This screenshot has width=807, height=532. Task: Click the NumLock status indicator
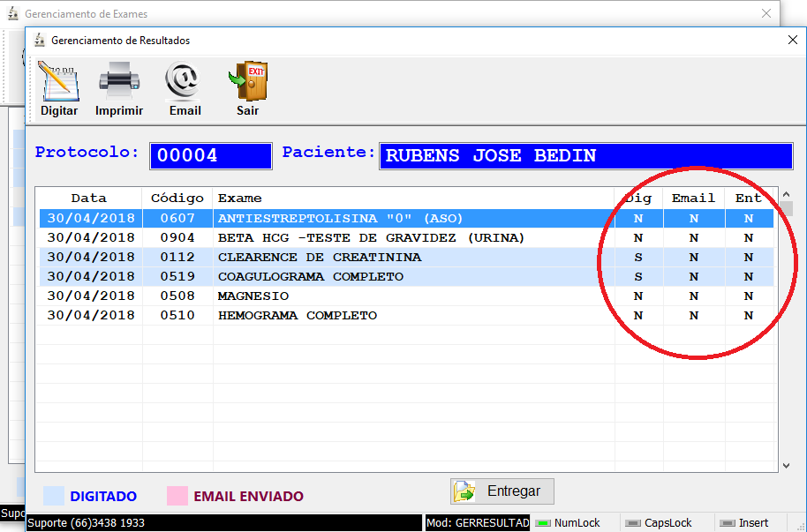[x=568, y=523]
